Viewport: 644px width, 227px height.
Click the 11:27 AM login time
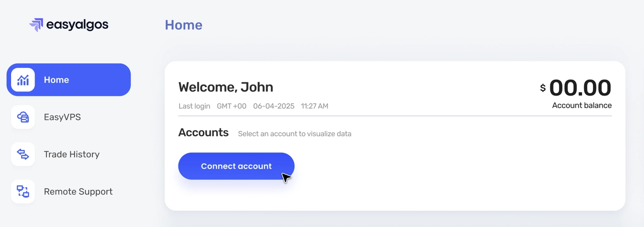click(x=314, y=106)
